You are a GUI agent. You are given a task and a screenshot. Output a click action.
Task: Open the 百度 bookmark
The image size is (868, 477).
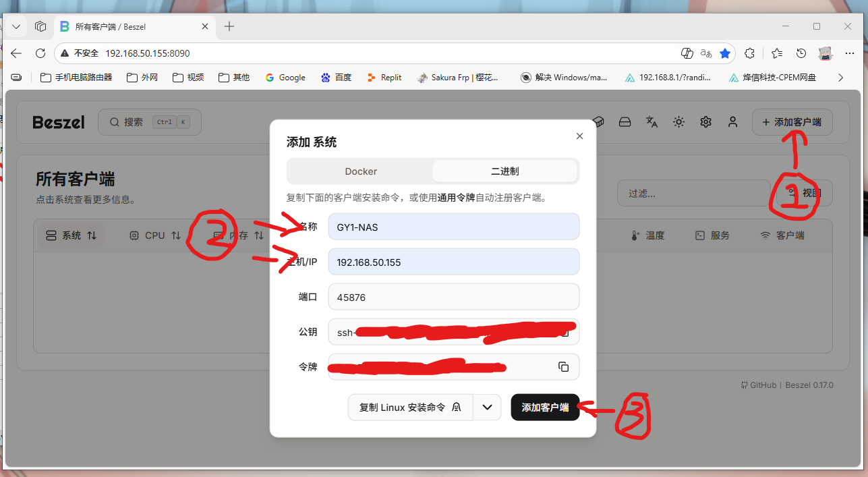point(336,78)
